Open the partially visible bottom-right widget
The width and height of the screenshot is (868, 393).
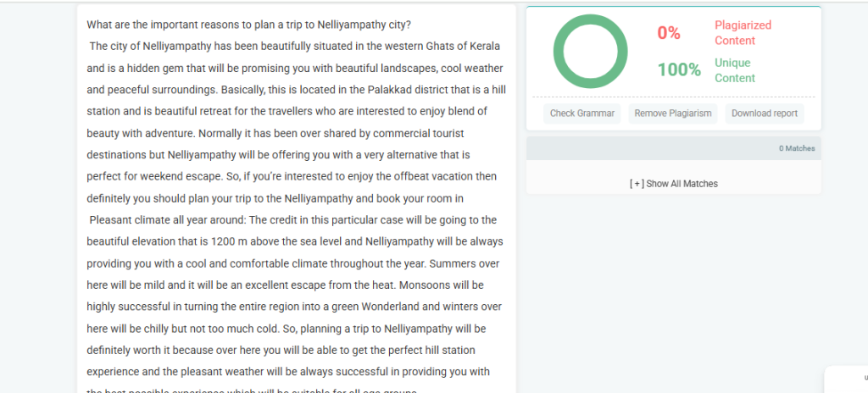pyautogui.click(x=848, y=379)
